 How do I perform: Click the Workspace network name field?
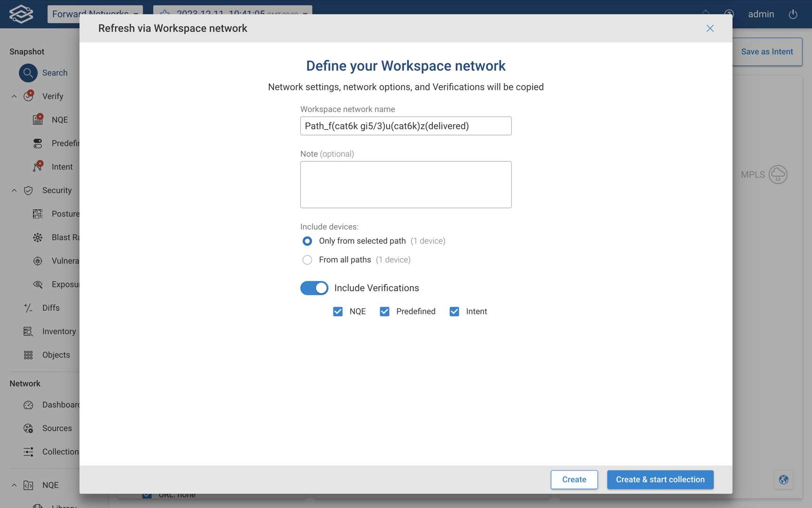click(406, 126)
